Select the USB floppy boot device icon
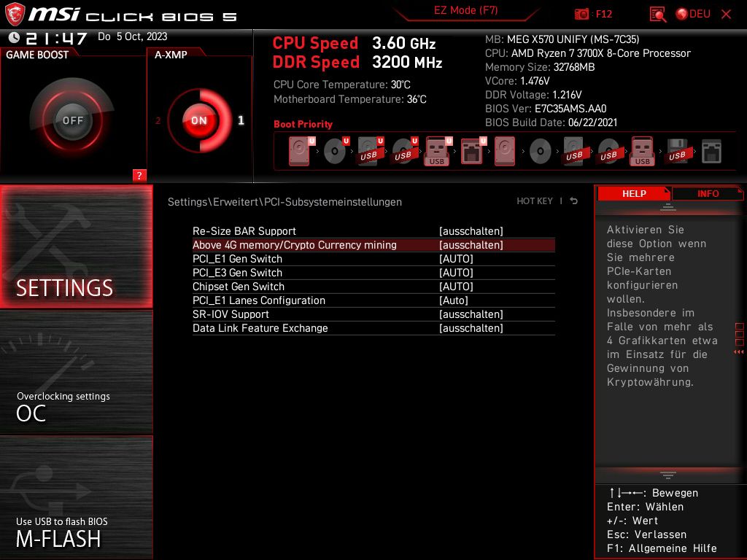 (x=678, y=151)
